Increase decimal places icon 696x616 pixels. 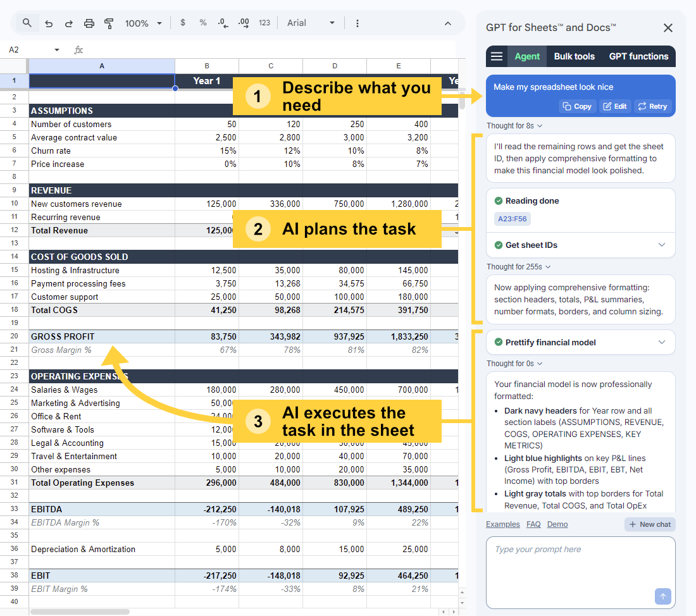[x=244, y=23]
